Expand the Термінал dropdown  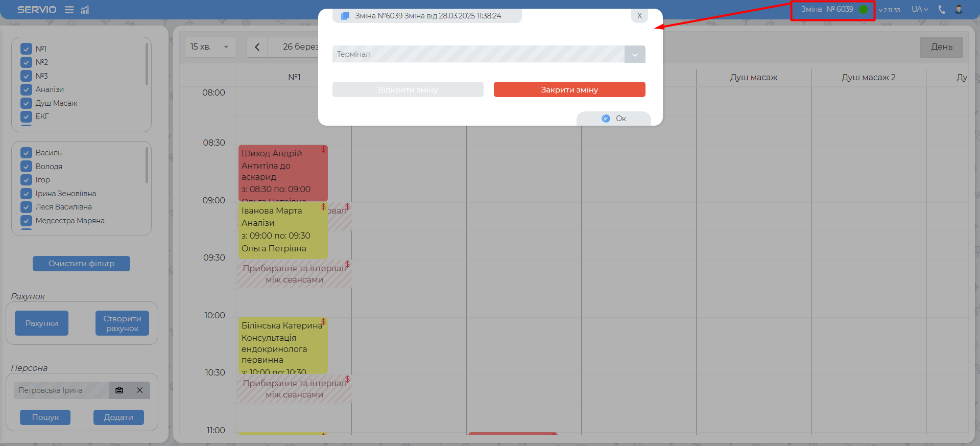coord(635,54)
